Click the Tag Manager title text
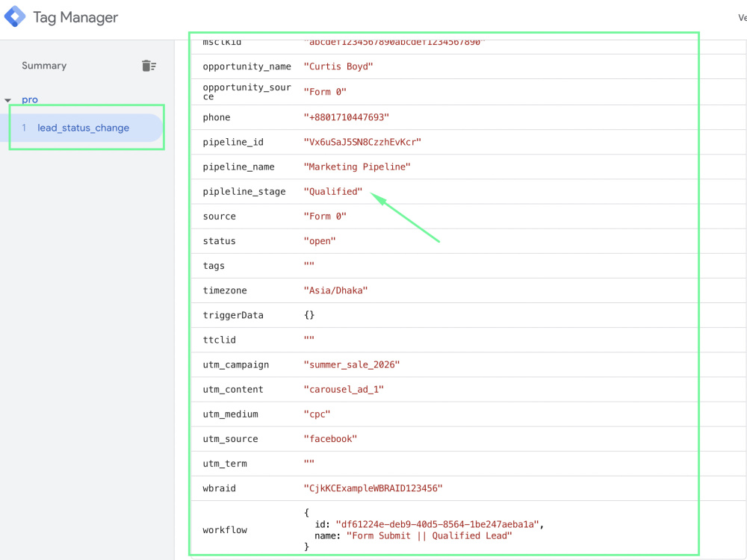Viewport: 747px width, 560px height. coord(75,18)
